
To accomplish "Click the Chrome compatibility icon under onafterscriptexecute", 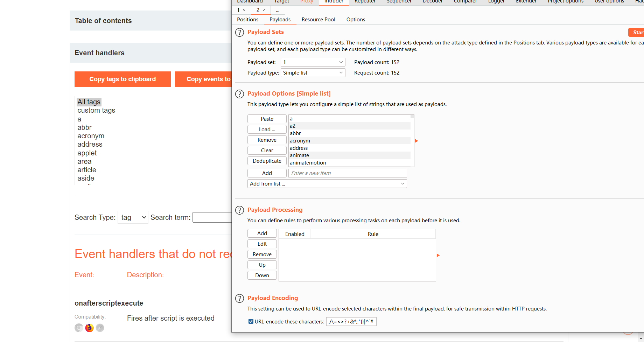I will click(79, 328).
